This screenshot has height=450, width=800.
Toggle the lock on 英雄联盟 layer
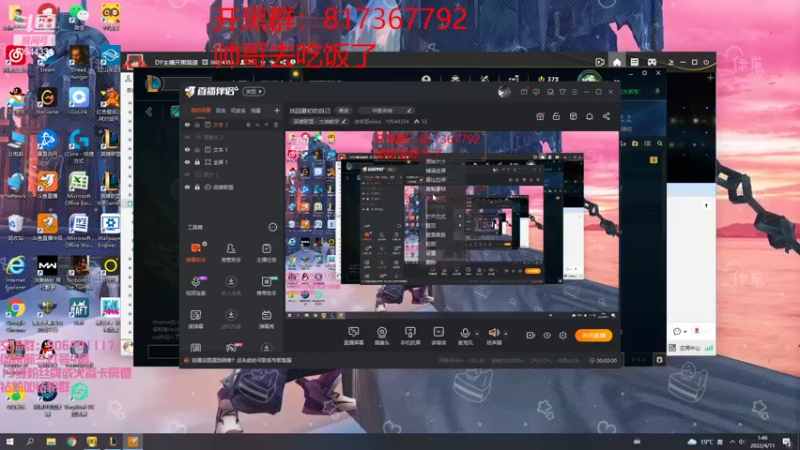click(197, 187)
